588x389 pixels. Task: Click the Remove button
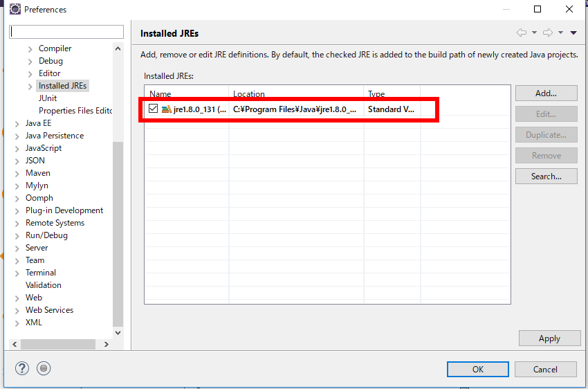pyautogui.click(x=546, y=155)
